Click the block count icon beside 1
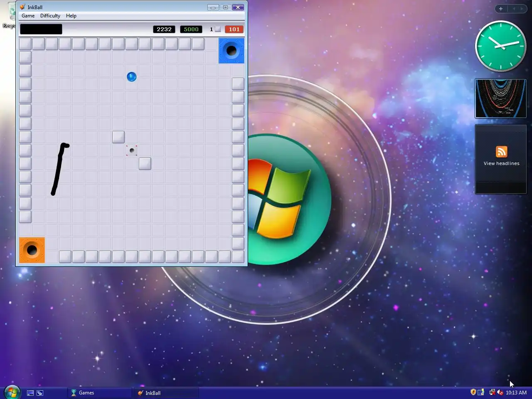This screenshot has width=532, height=399. pyautogui.click(x=218, y=29)
